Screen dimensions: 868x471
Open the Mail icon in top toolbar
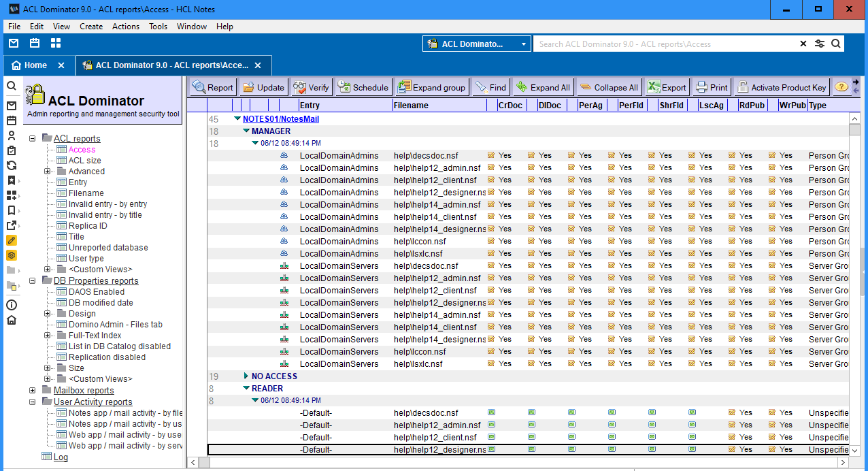[14, 44]
